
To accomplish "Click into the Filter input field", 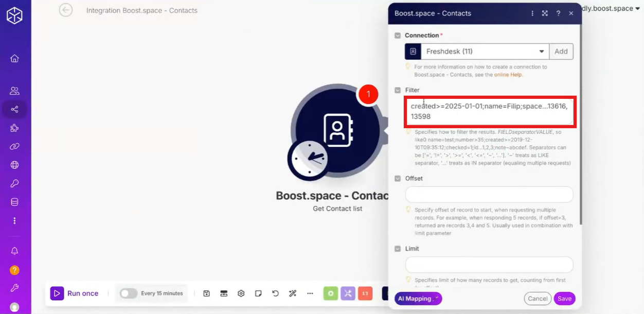I will 489,111.
